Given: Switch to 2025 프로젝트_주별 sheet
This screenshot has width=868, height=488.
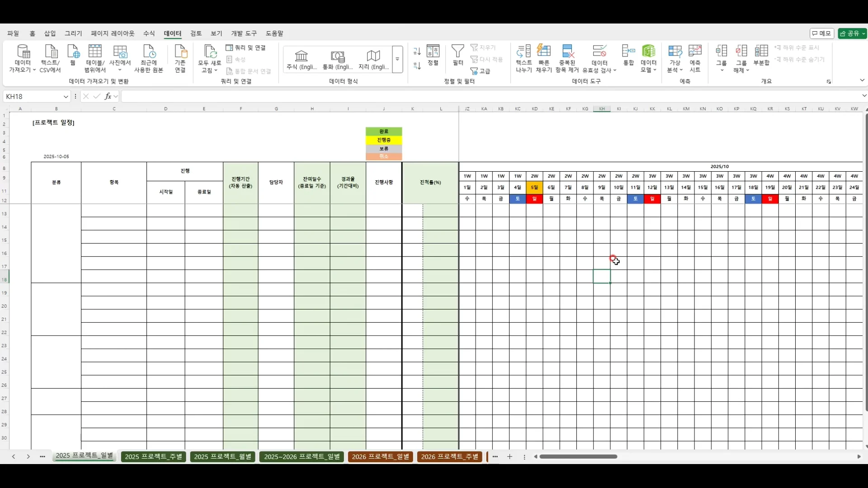Looking at the screenshot, I should pos(153,457).
